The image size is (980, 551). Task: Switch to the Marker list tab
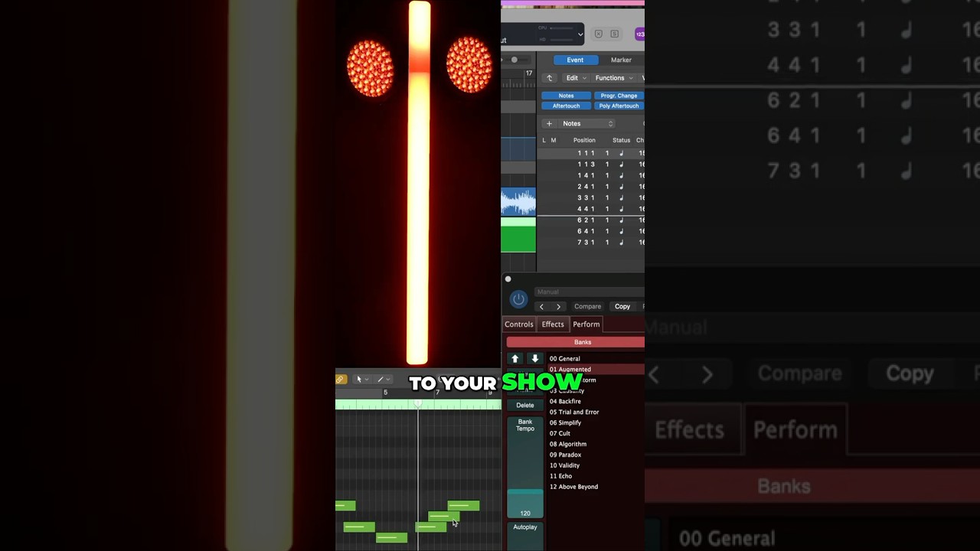(x=621, y=60)
